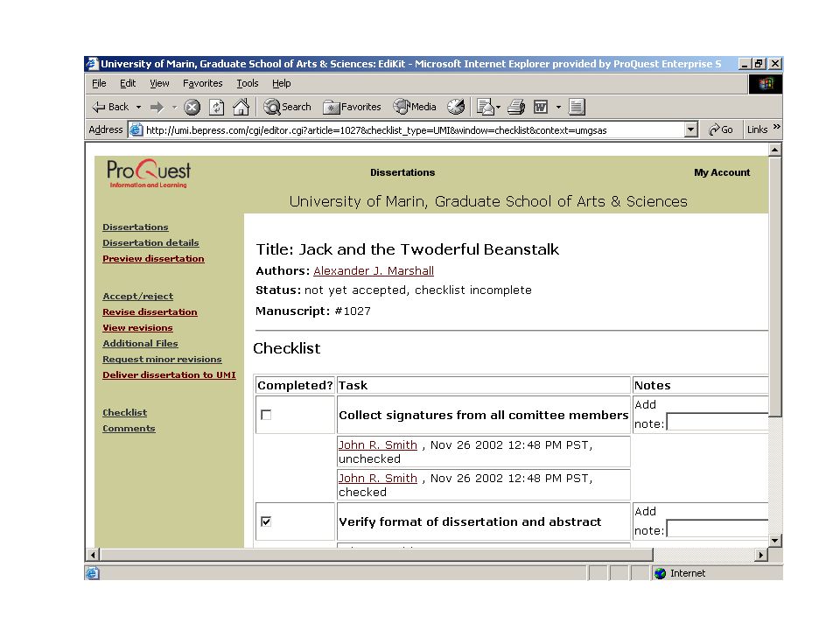This screenshot has height=630, width=840.
Task: Open the Tools menu
Action: click(x=248, y=83)
